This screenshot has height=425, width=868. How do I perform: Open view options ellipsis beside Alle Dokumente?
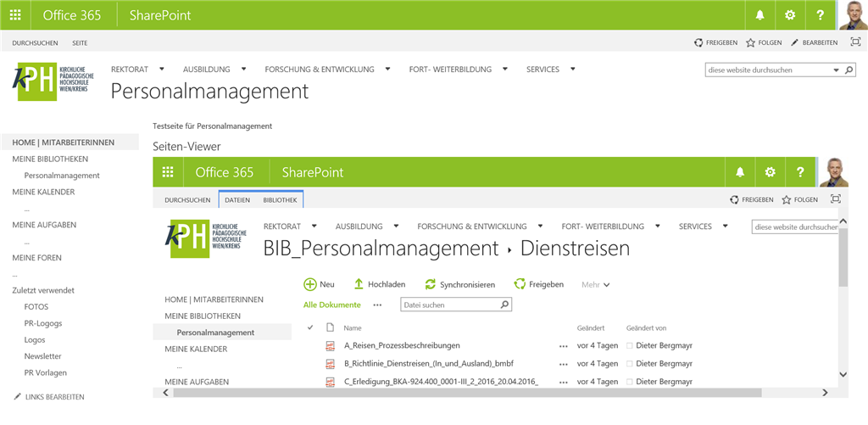tap(377, 305)
